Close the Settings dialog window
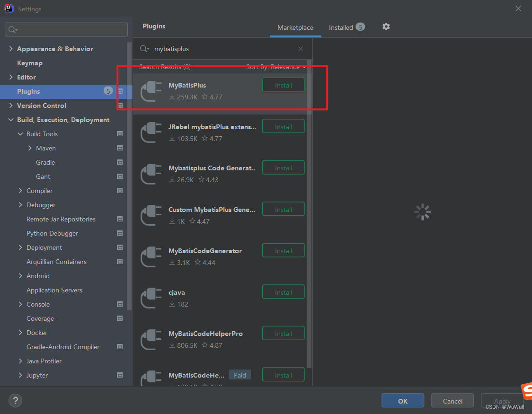Image resolution: width=532 pixels, height=414 pixels. click(x=518, y=9)
